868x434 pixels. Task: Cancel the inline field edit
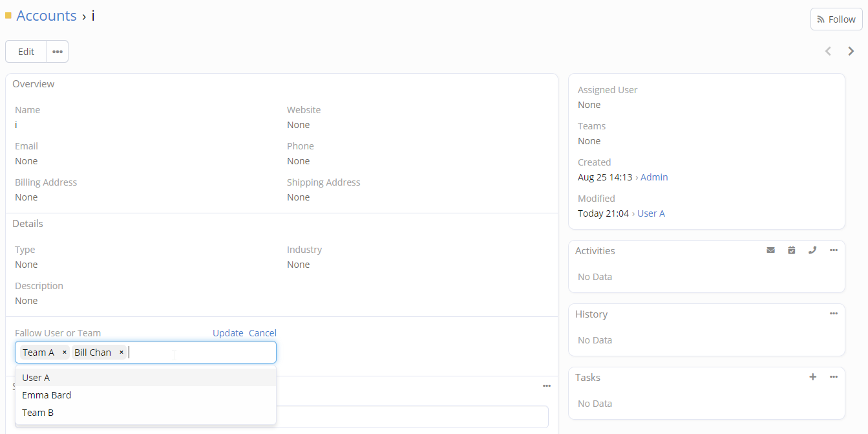(x=262, y=333)
